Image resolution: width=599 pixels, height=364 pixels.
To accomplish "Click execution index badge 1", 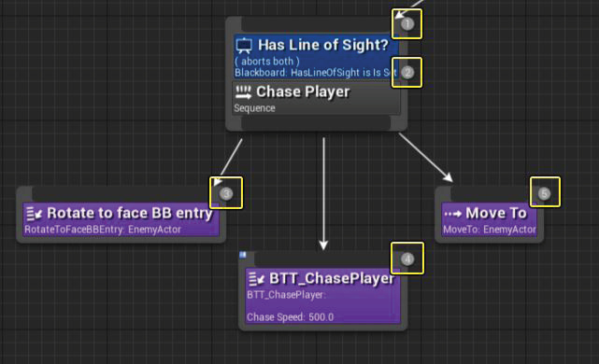I will click(407, 24).
